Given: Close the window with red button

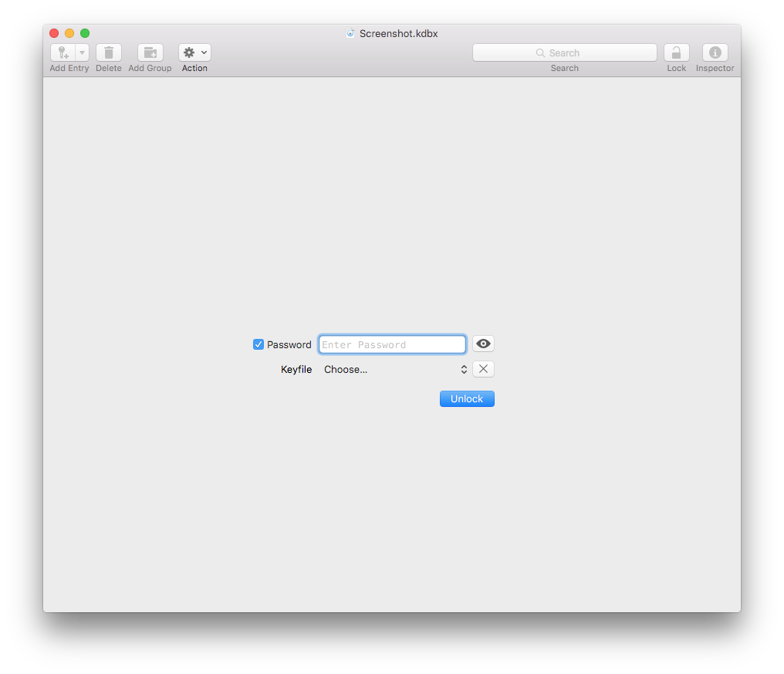Looking at the screenshot, I should [x=54, y=33].
